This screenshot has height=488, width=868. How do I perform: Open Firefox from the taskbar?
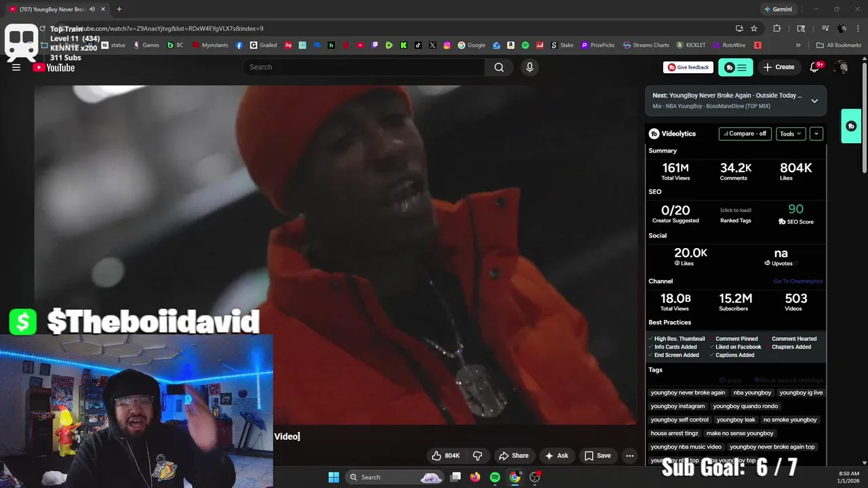475,477
